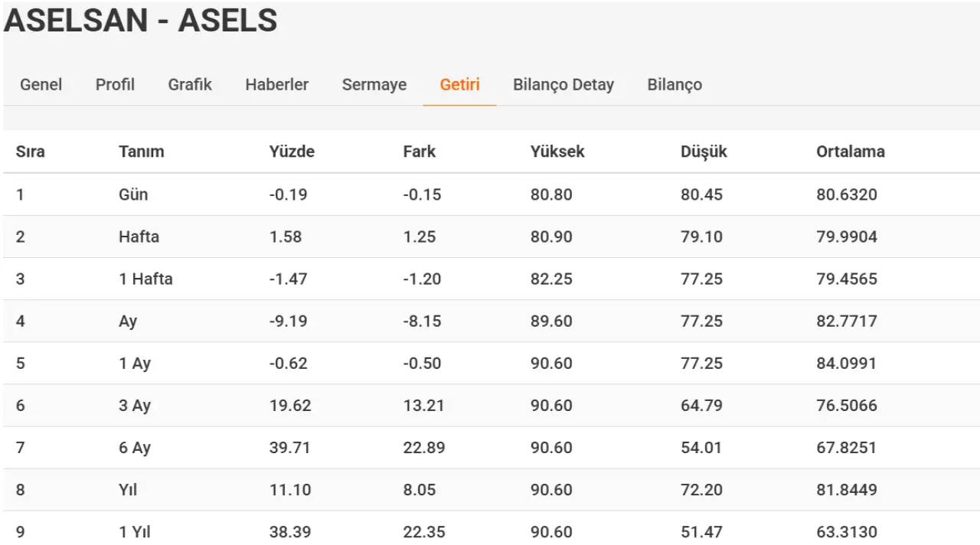Image resolution: width=980 pixels, height=545 pixels.
Task: Select the 3 Ay row
Action: click(x=492, y=406)
